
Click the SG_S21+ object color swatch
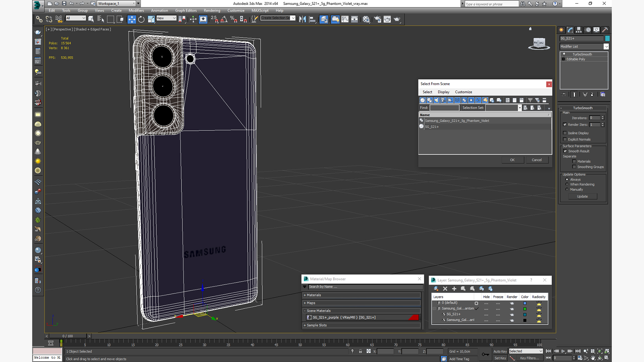coord(607,39)
